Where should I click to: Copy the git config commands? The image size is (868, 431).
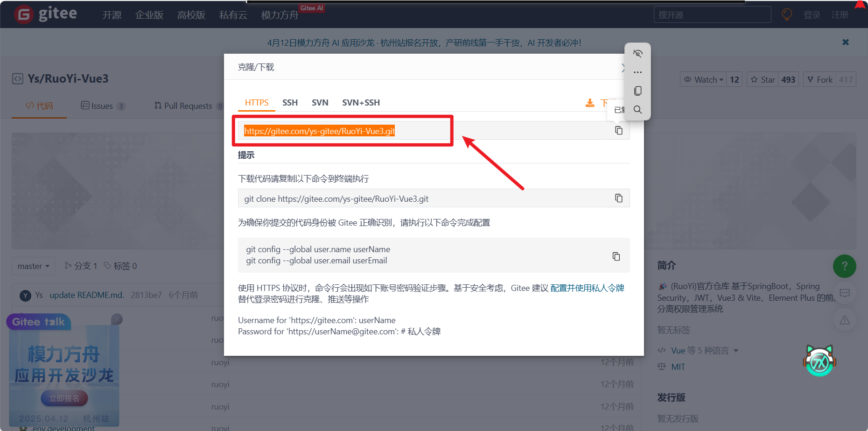click(616, 256)
